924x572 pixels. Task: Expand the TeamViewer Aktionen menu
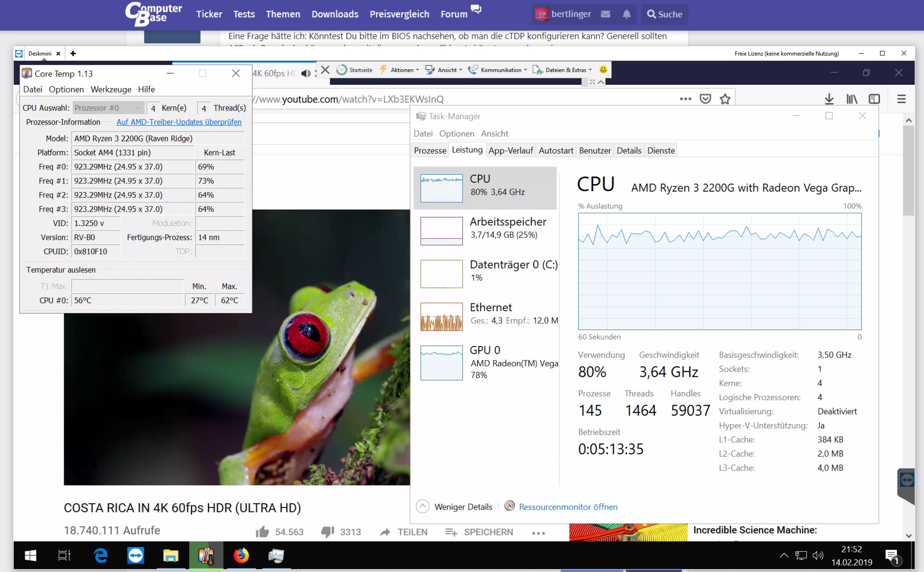click(x=401, y=70)
